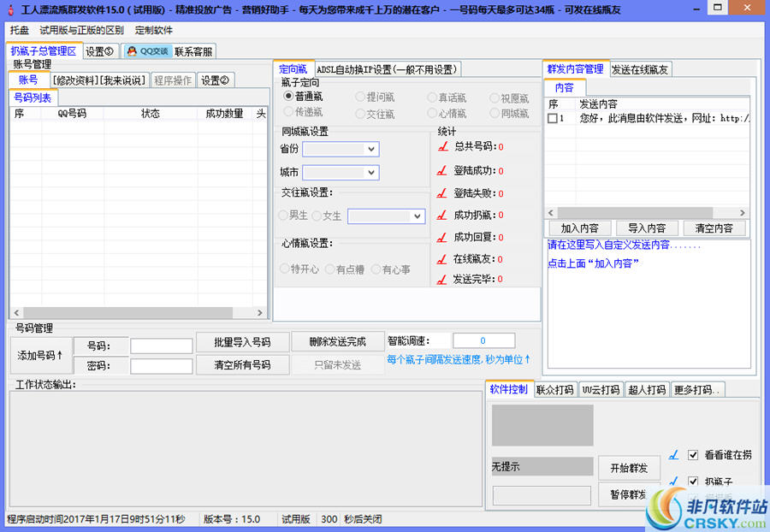
Task: Click the QQ号码 column header
Action: click(72, 114)
